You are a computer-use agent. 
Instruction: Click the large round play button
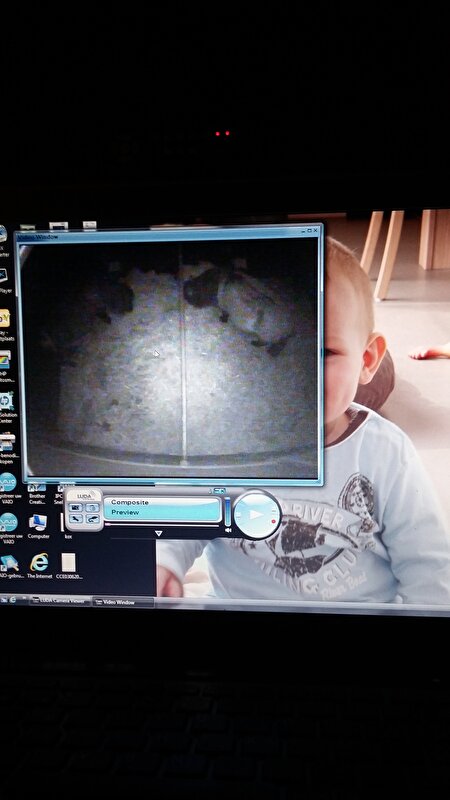[257, 514]
